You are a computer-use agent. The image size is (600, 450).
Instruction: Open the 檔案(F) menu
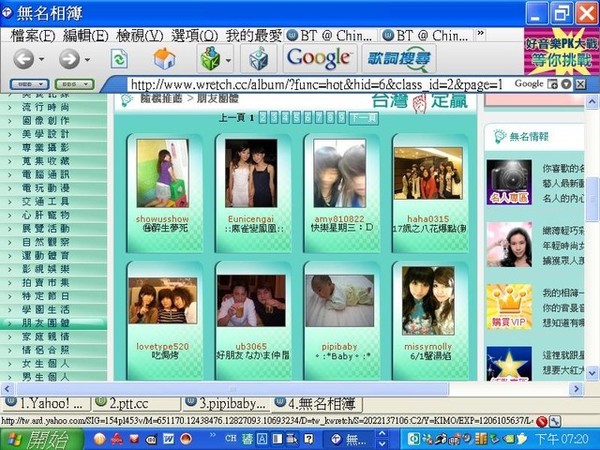[x=33, y=36]
